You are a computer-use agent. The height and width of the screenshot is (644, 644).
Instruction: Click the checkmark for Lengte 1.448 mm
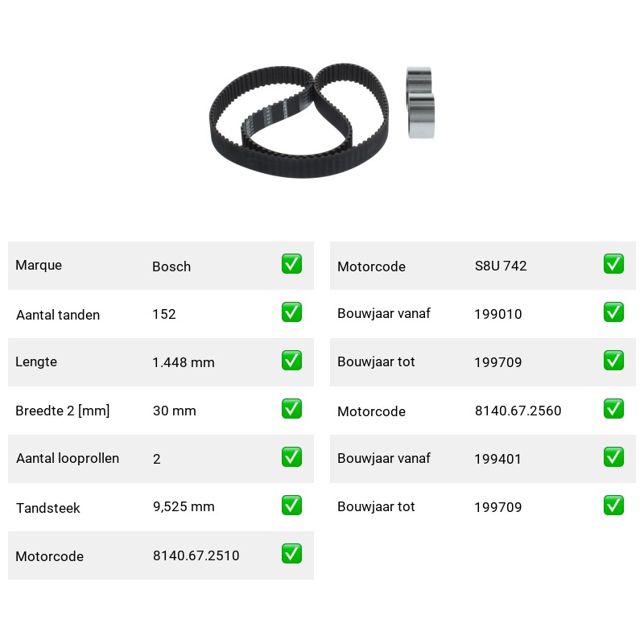(x=291, y=360)
